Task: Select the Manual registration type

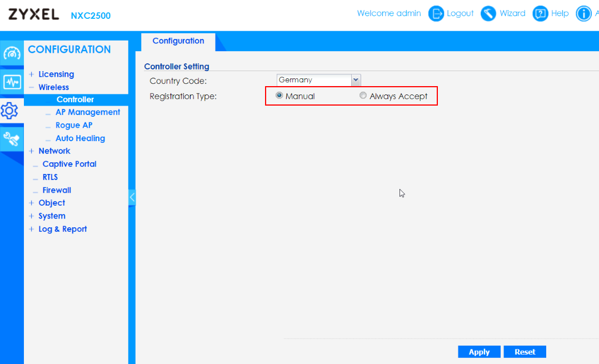Action: tap(279, 95)
